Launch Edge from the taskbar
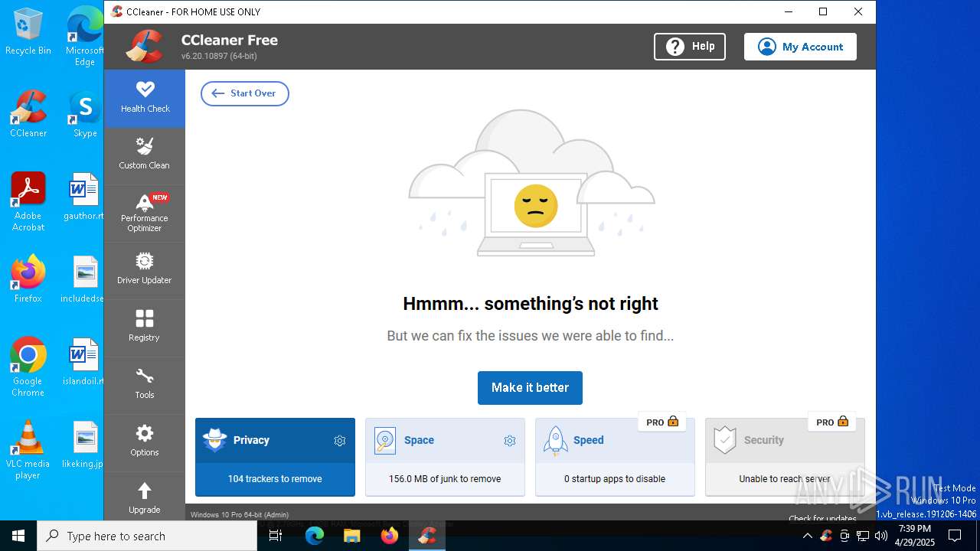980x551 pixels. tap(315, 536)
